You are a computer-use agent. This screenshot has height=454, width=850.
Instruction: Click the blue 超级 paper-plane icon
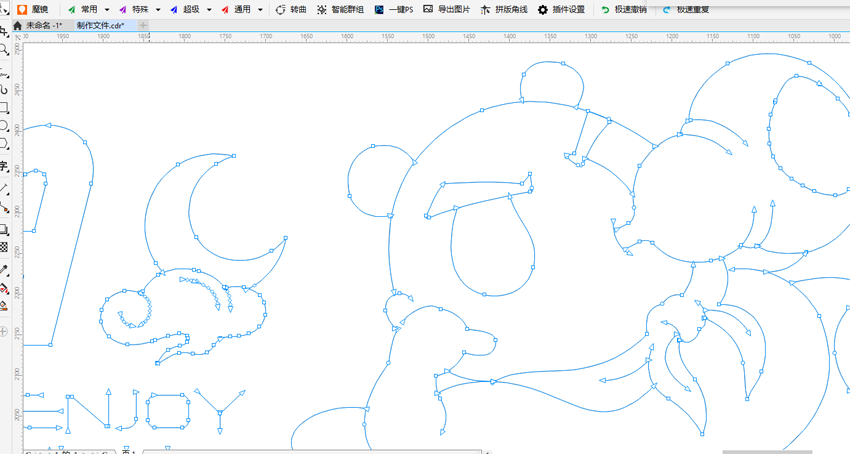pos(173,10)
